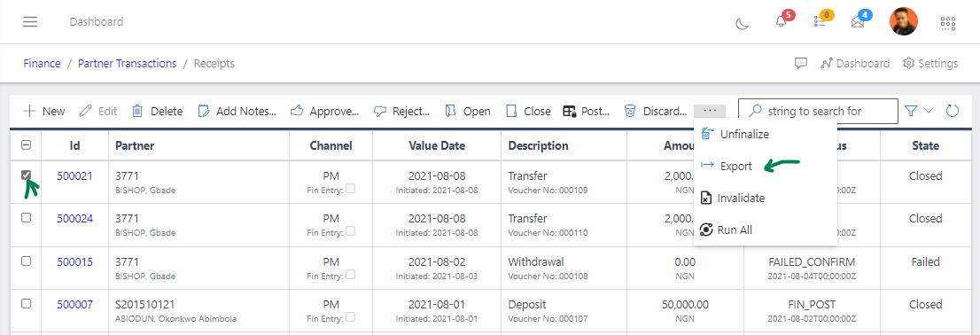Open the three-dot more actions button
Viewport: 980px width, 335px height.
[x=710, y=111]
